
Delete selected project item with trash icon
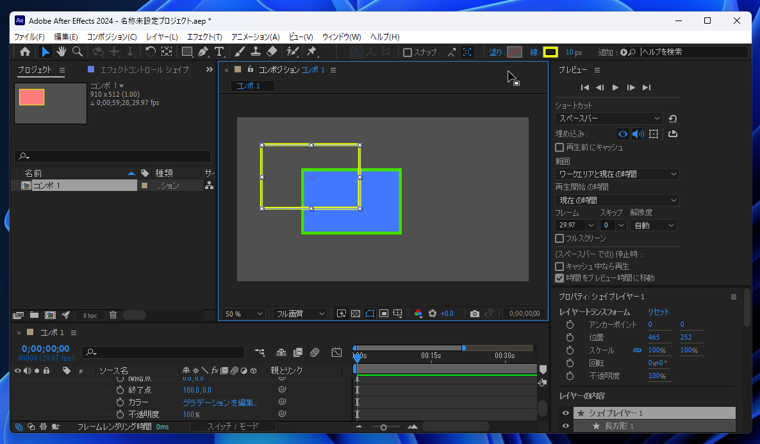(x=113, y=315)
